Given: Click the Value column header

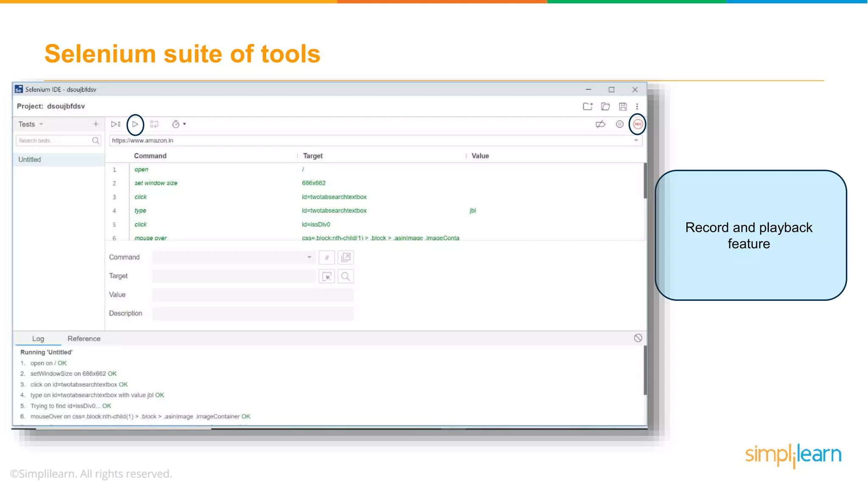Looking at the screenshot, I should (480, 156).
